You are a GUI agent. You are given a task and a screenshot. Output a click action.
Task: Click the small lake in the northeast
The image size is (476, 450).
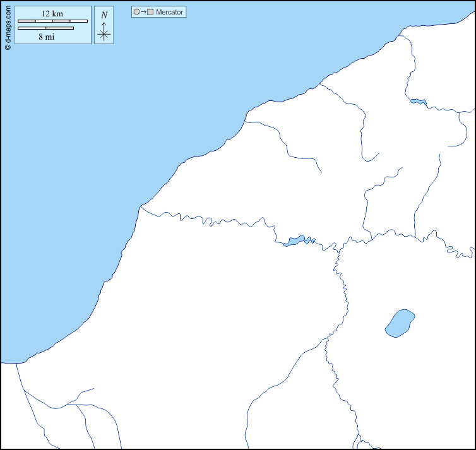417,101
